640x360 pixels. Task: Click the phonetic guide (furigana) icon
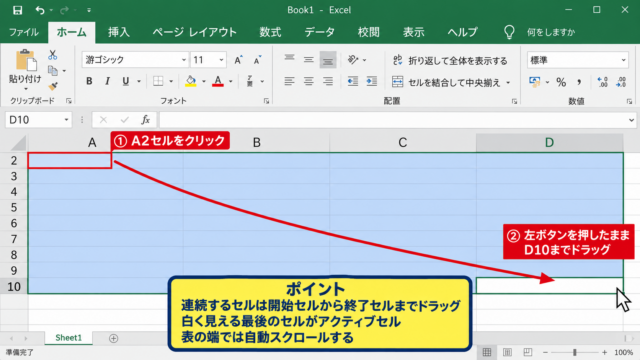click(250, 81)
